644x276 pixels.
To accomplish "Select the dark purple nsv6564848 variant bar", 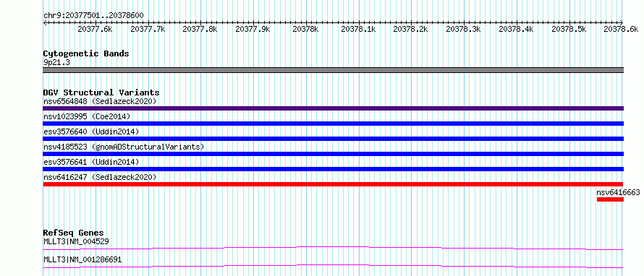I will pyautogui.click(x=334, y=108).
